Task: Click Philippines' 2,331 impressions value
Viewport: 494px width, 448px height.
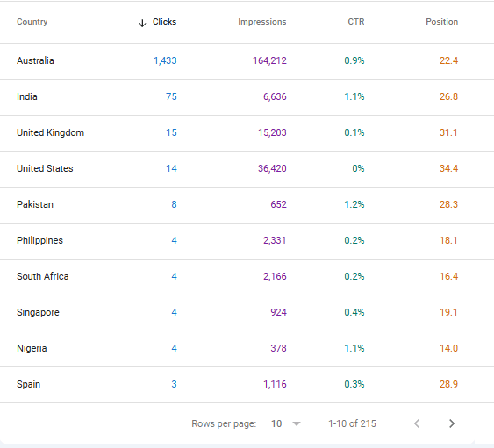Action: point(275,240)
